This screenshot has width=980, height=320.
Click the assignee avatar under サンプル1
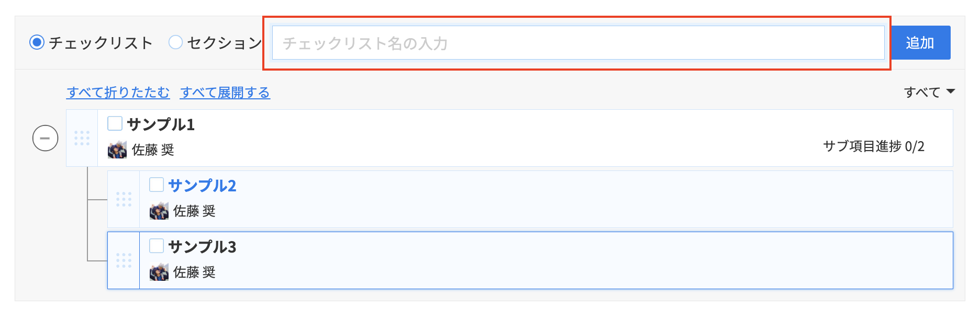tap(117, 150)
